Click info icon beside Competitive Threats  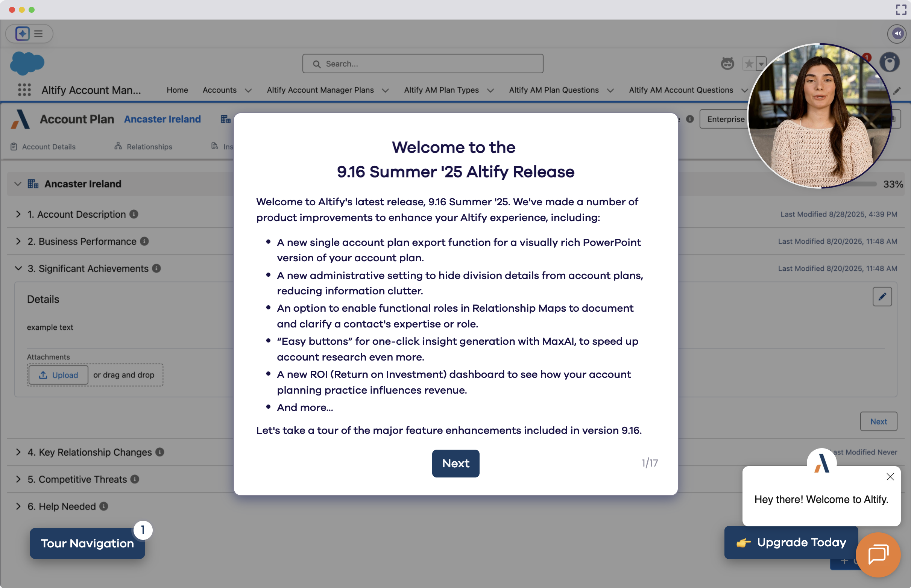[x=134, y=479]
